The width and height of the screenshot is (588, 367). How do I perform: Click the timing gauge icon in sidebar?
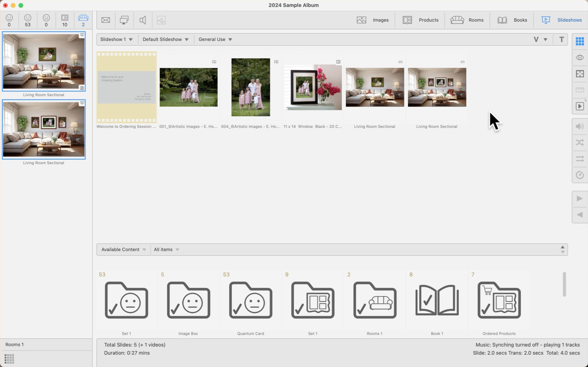pos(580,175)
